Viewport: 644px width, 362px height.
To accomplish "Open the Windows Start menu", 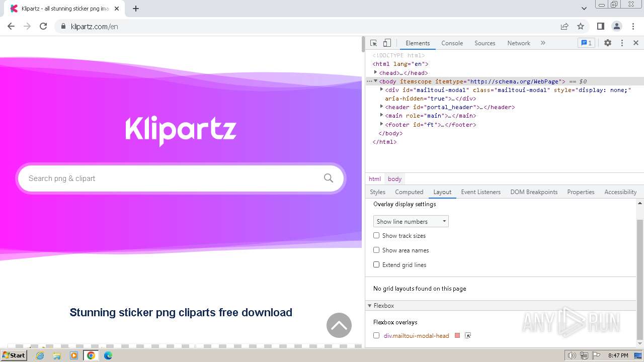I will 14,355.
